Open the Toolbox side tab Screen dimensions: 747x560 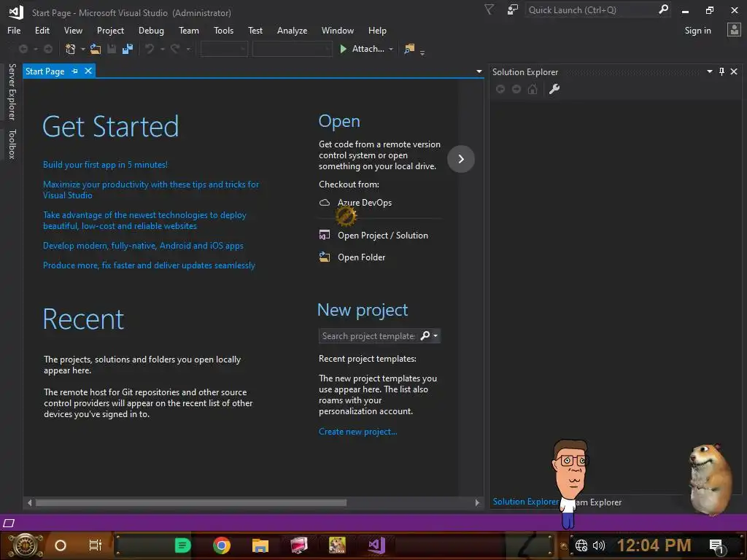point(12,144)
